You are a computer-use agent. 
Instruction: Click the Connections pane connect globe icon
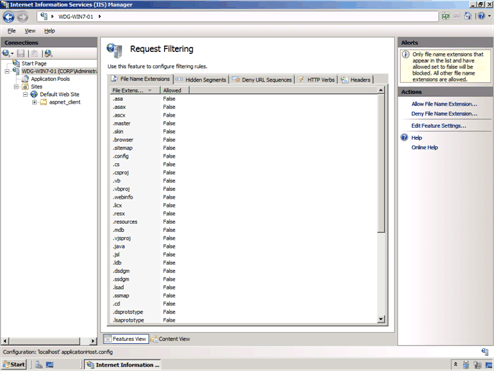pos(6,53)
